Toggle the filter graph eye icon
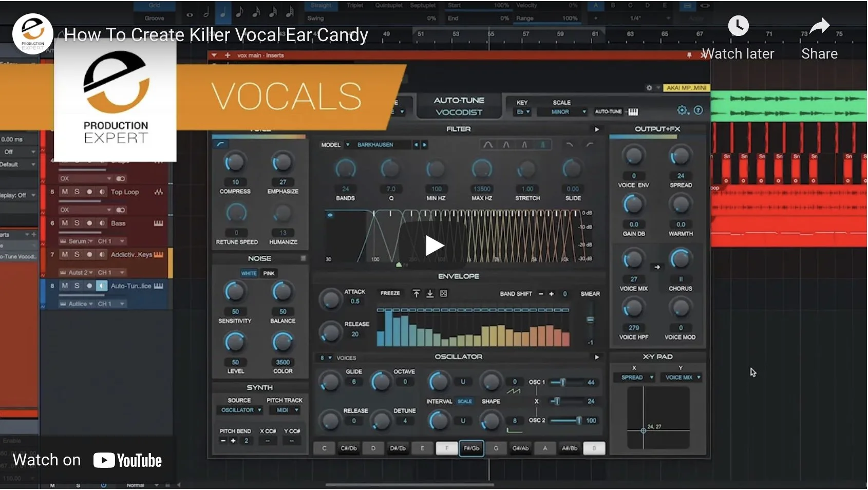This screenshot has width=868, height=490. (330, 215)
